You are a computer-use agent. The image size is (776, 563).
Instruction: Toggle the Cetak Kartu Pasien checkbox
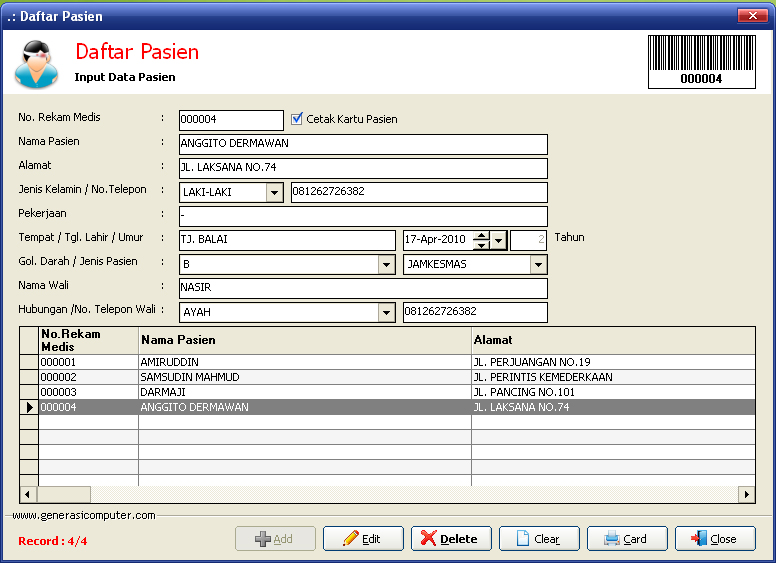click(296, 119)
